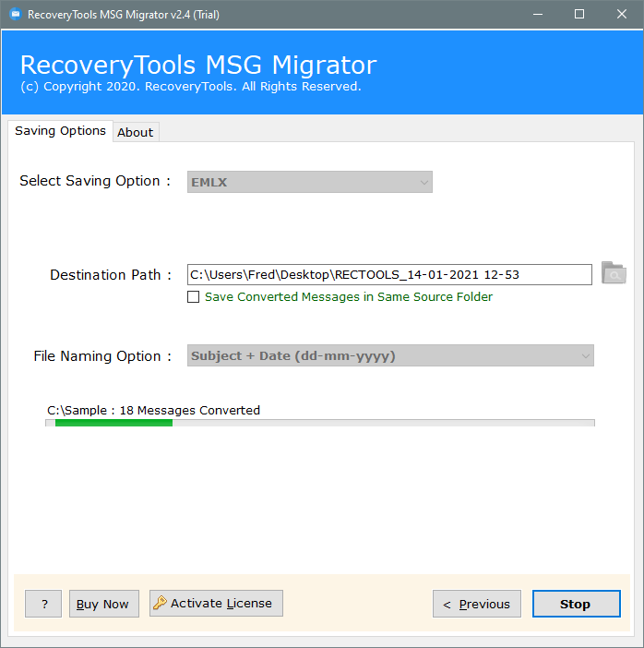Screen dimensions: 644x648
Task: Close the MSG Migrator window
Action: coord(622,15)
